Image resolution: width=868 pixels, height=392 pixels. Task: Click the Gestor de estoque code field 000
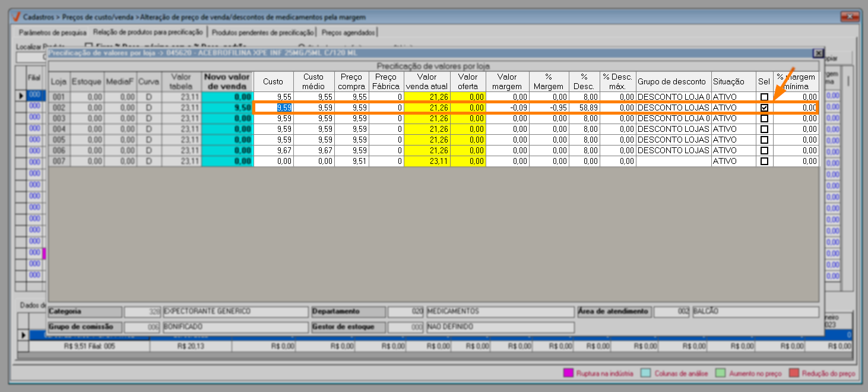click(x=406, y=328)
